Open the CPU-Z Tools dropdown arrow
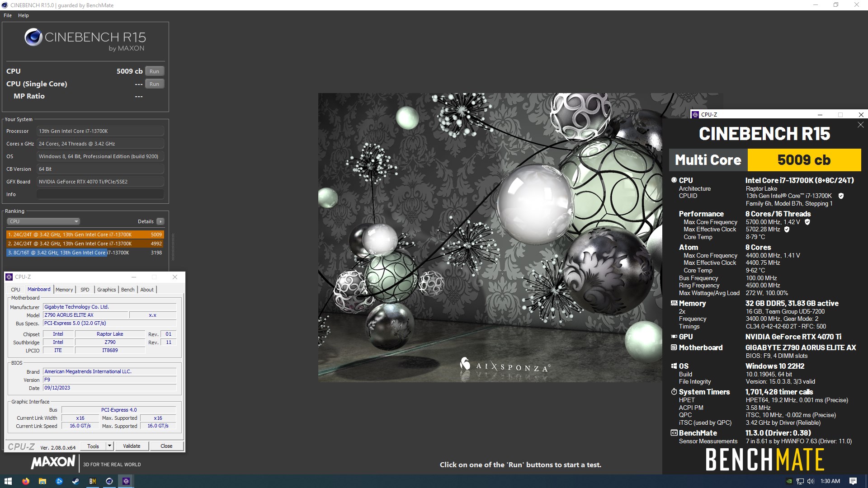Viewport: 868px width, 488px height. 109,446
